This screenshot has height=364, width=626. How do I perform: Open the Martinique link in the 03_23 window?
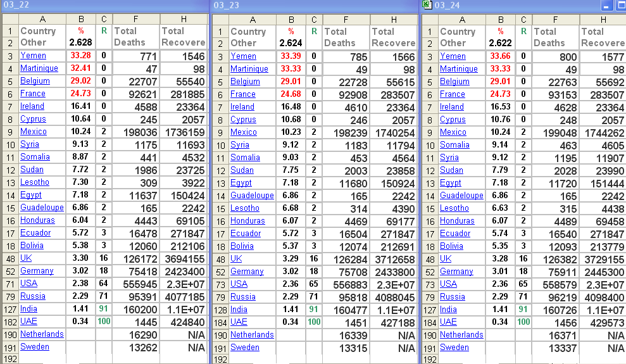(249, 68)
